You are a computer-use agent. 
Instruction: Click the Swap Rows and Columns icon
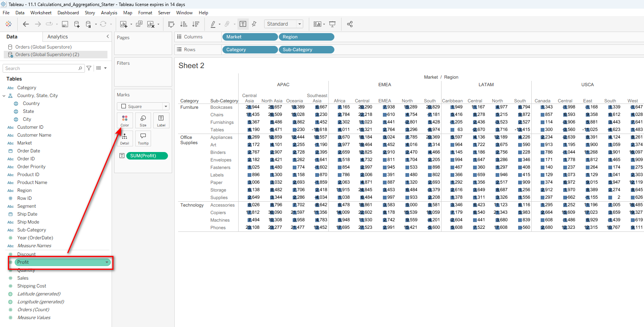[x=171, y=24]
